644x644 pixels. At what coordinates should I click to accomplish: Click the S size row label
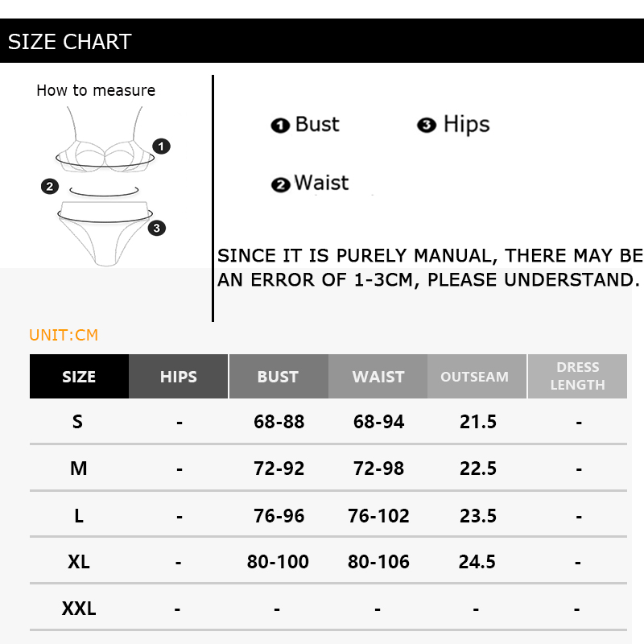coord(78,422)
